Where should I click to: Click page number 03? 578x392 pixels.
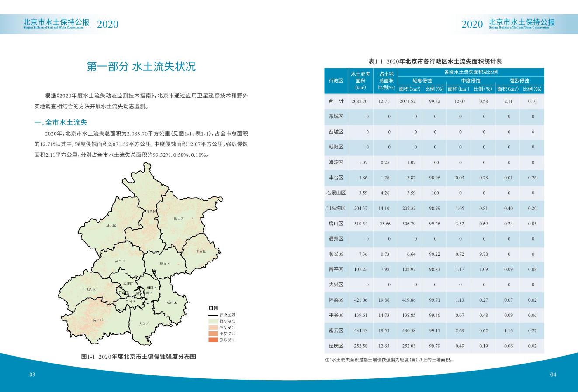[32, 375]
